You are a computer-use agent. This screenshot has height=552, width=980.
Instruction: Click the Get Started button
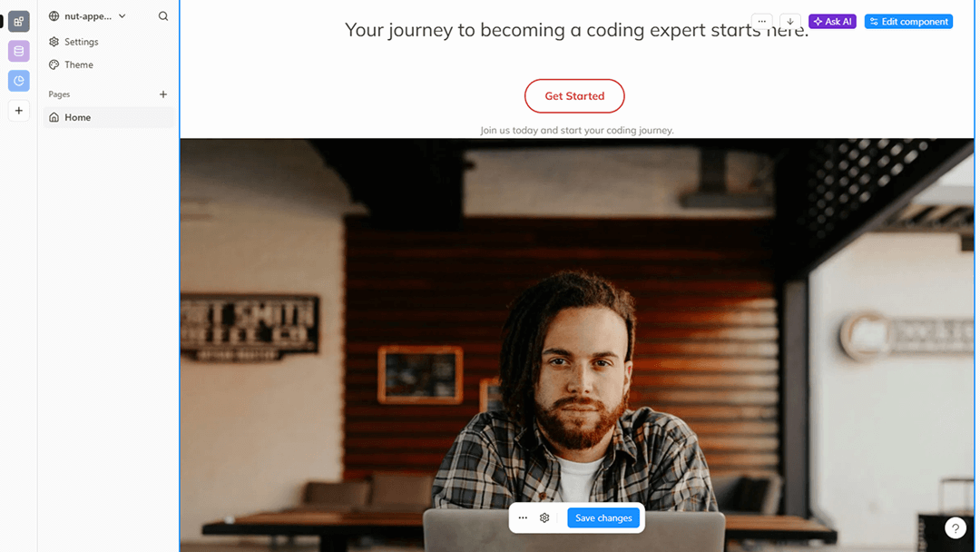574,95
